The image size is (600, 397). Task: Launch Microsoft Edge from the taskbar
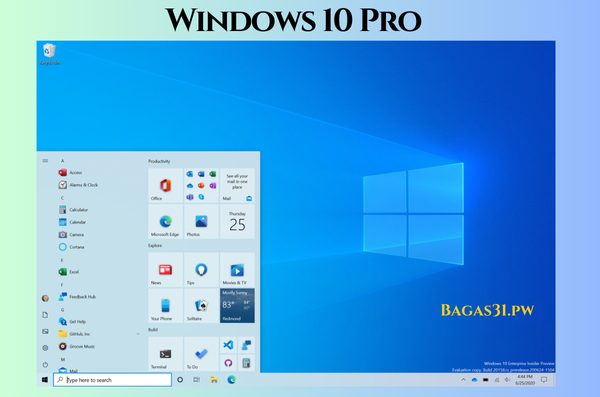coord(232,380)
